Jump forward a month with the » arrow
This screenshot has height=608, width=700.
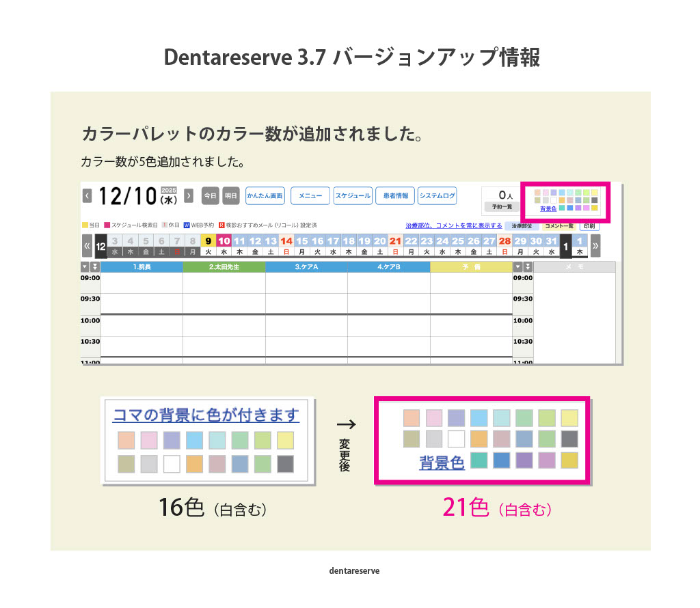(x=595, y=245)
